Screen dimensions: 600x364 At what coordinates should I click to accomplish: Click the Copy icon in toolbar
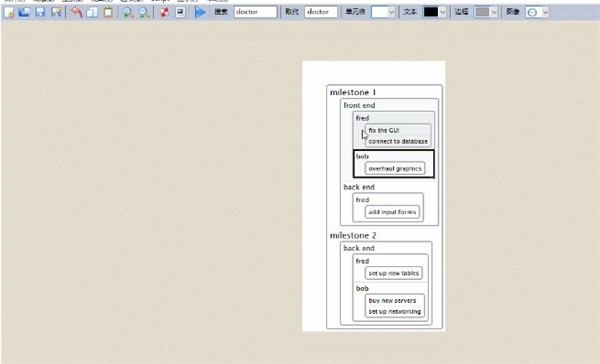(x=92, y=12)
